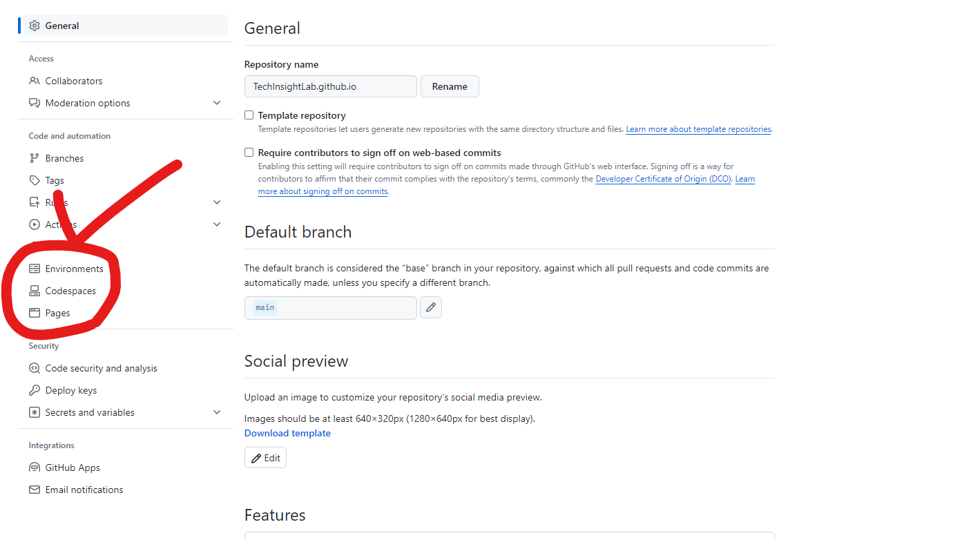This screenshot has width=980, height=540.
Task: Open Learn more about template repositories link
Action: pos(698,129)
